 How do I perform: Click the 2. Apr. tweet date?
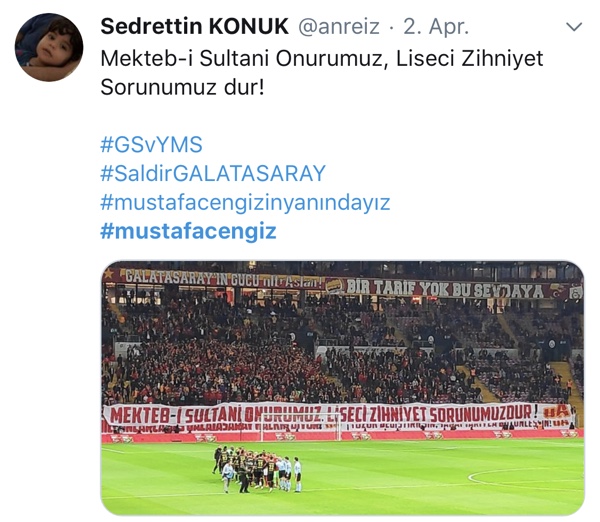[436, 27]
